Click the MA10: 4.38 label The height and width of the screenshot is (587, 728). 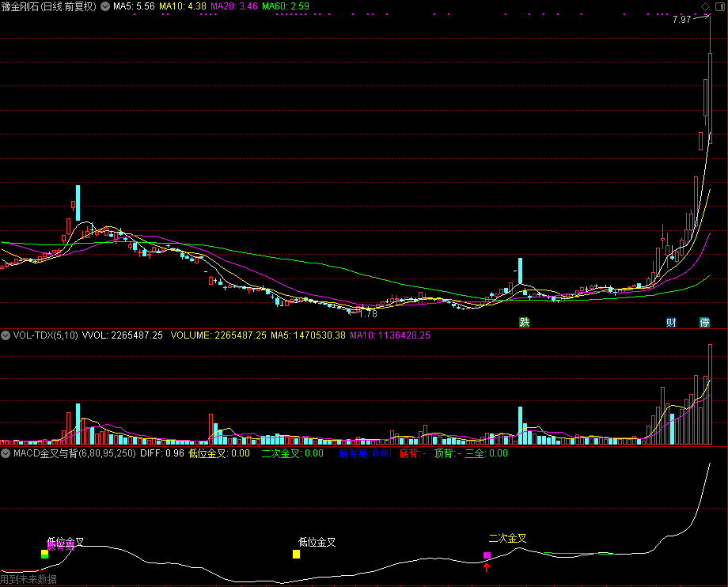(183, 6)
